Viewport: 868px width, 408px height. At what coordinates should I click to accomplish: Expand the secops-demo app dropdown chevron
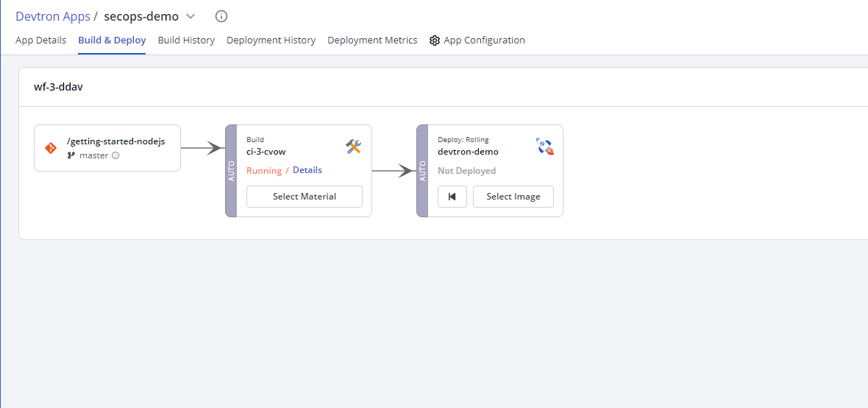(x=191, y=17)
